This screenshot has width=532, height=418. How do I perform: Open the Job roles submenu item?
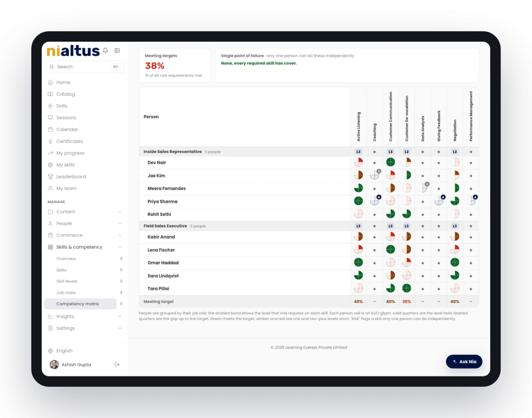66,293
